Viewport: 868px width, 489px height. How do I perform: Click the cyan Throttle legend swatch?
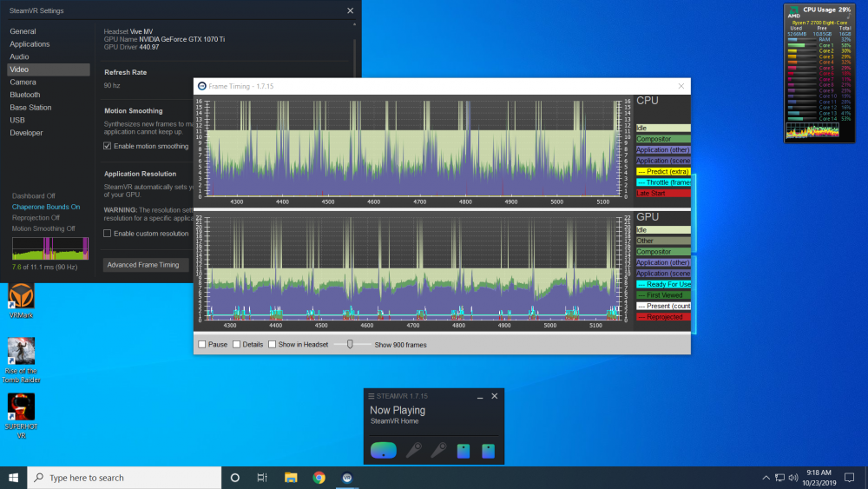pos(663,182)
